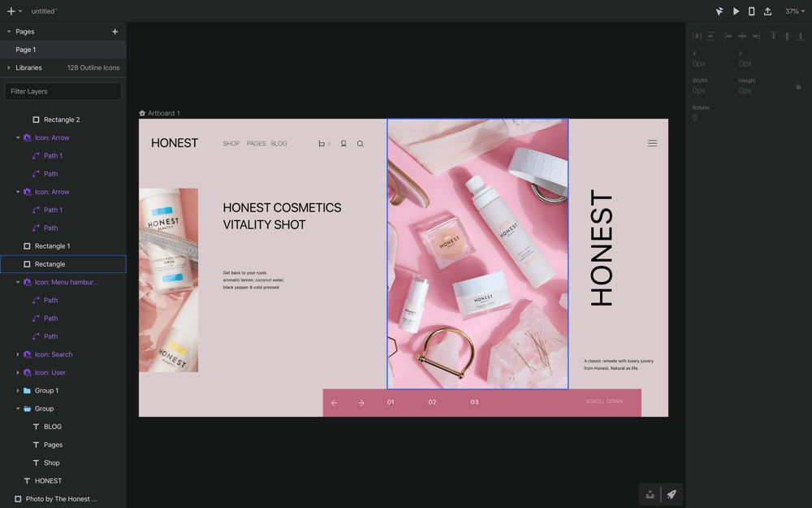Click slide number 02 in pink bar
The image size is (812, 508).
432,402
